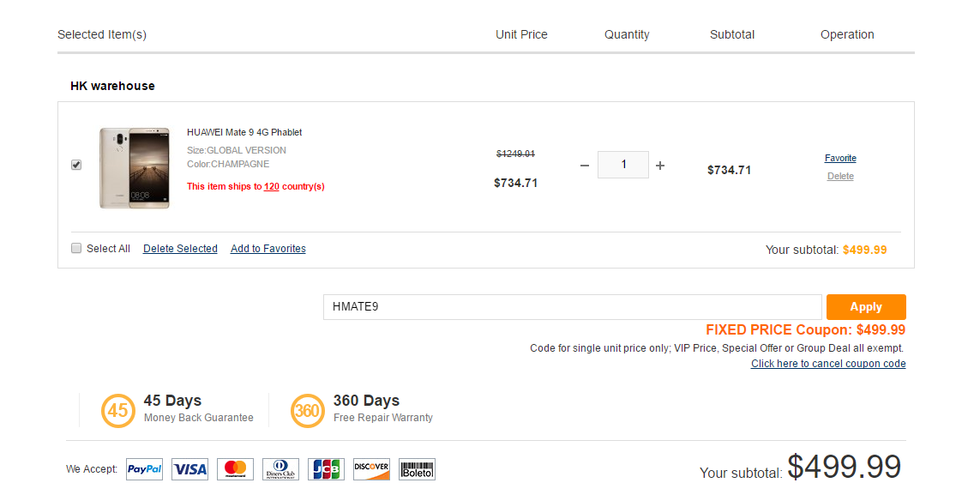The image size is (980, 501).
Task: Click the cancel coupon code link
Action: [x=828, y=364]
